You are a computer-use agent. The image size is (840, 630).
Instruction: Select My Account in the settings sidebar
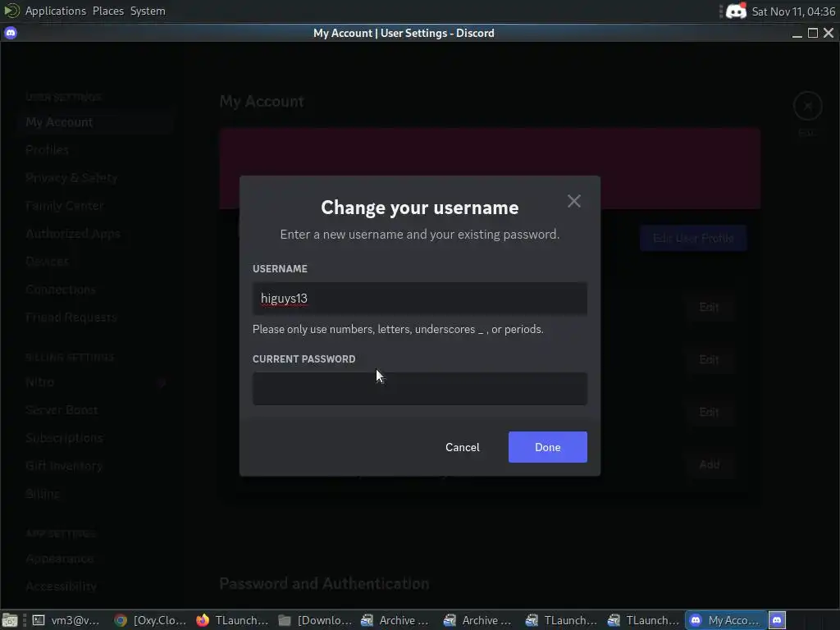[x=94, y=122]
